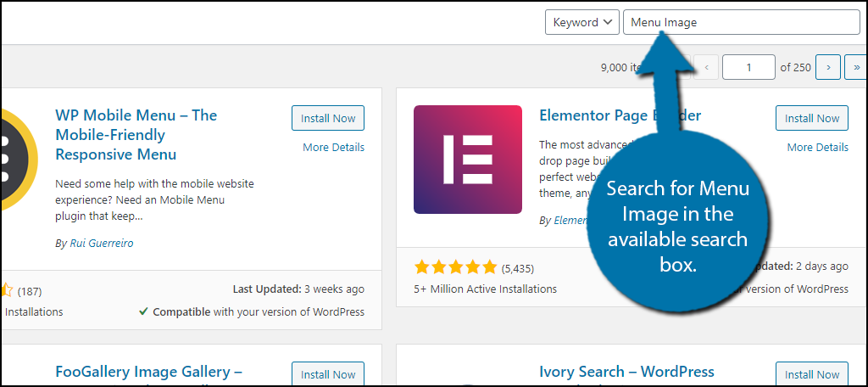Click the 5+ Million Active Installations text
The width and height of the screenshot is (868, 387).
(486, 289)
